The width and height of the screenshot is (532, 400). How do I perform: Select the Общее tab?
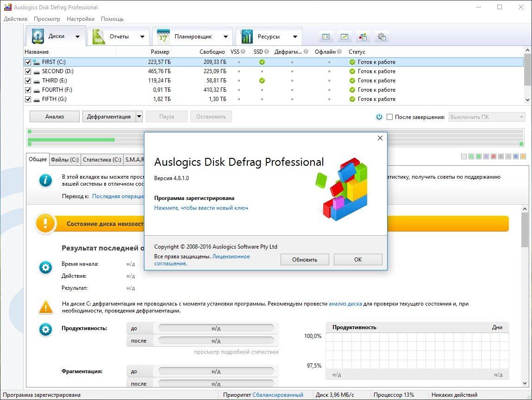click(38, 159)
